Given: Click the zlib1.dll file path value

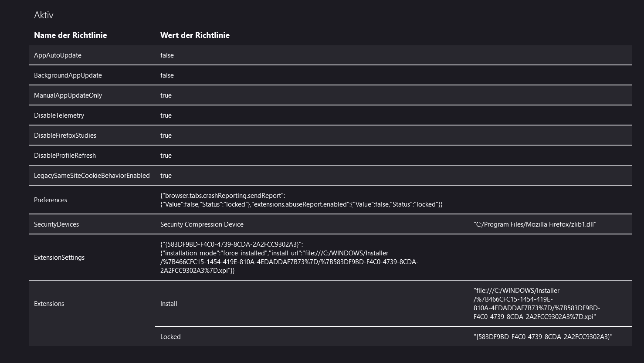Looking at the screenshot, I should (x=535, y=224).
